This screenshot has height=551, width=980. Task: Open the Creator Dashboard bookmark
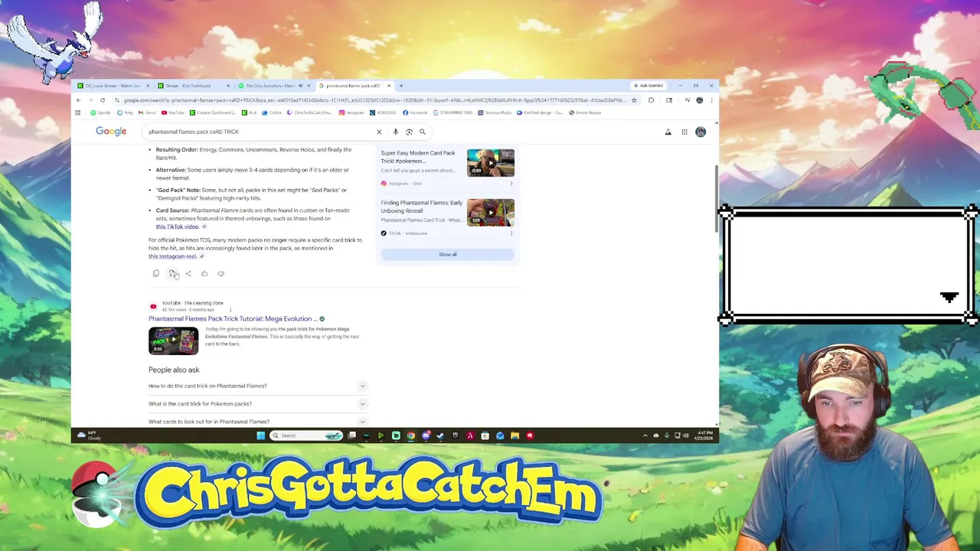(214, 112)
